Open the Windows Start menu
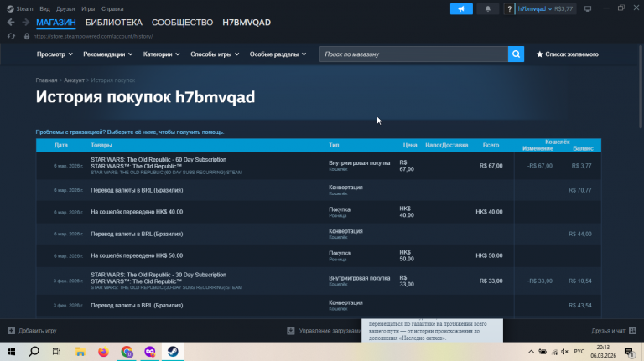The image size is (644, 361). (11, 352)
